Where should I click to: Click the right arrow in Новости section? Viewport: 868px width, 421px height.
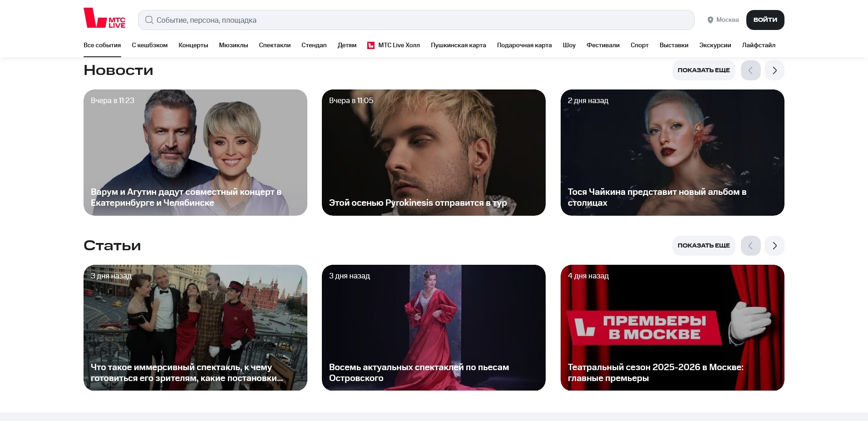(x=774, y=70)
